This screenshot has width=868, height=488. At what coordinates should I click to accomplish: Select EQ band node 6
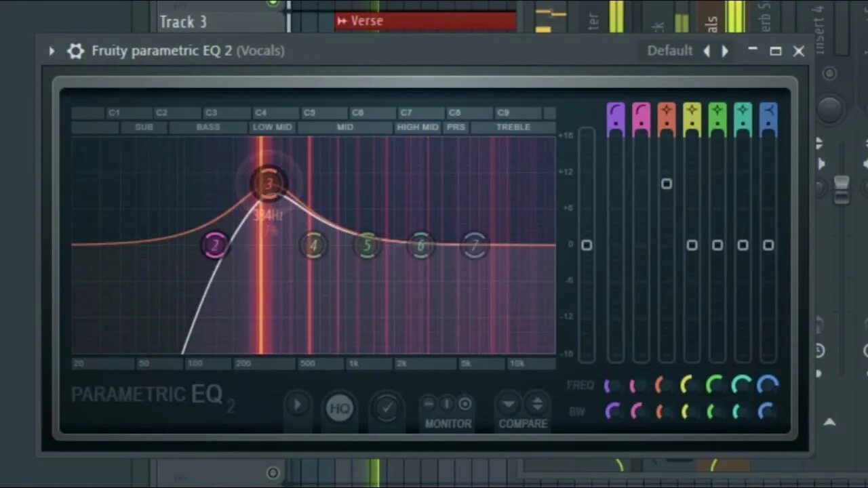tap(420, 245)
